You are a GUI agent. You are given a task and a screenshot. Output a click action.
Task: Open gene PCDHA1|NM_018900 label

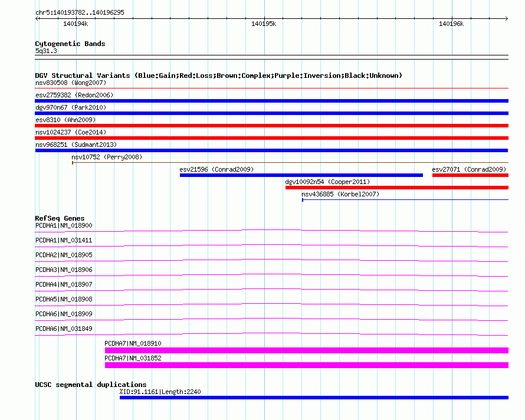(x=64, y=225)
